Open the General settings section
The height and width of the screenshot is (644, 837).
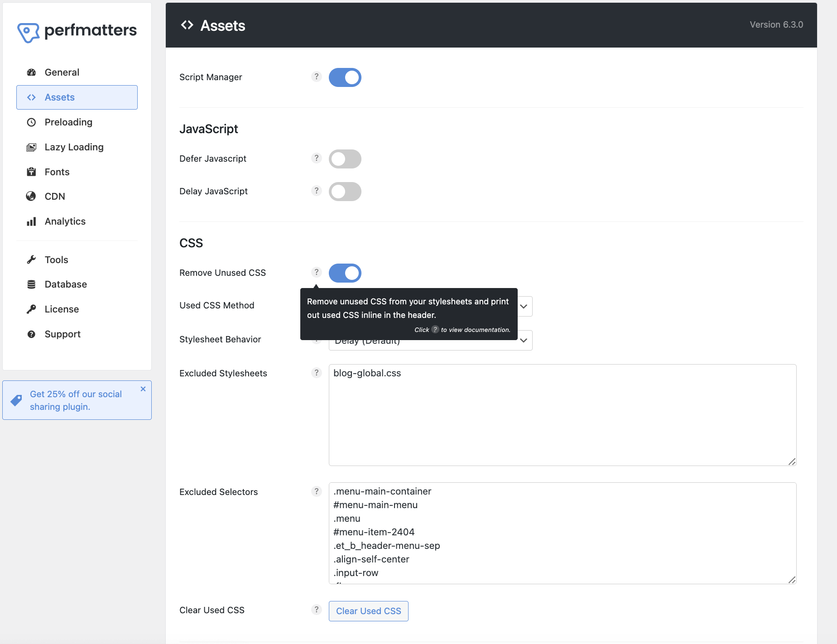click(77, 72)
